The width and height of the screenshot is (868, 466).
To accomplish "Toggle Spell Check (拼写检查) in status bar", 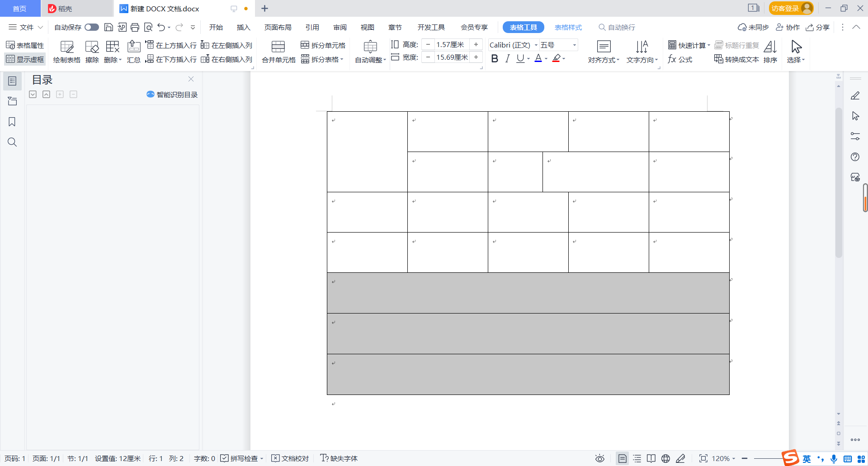I will pyautogui.click(x=240, y=458).
